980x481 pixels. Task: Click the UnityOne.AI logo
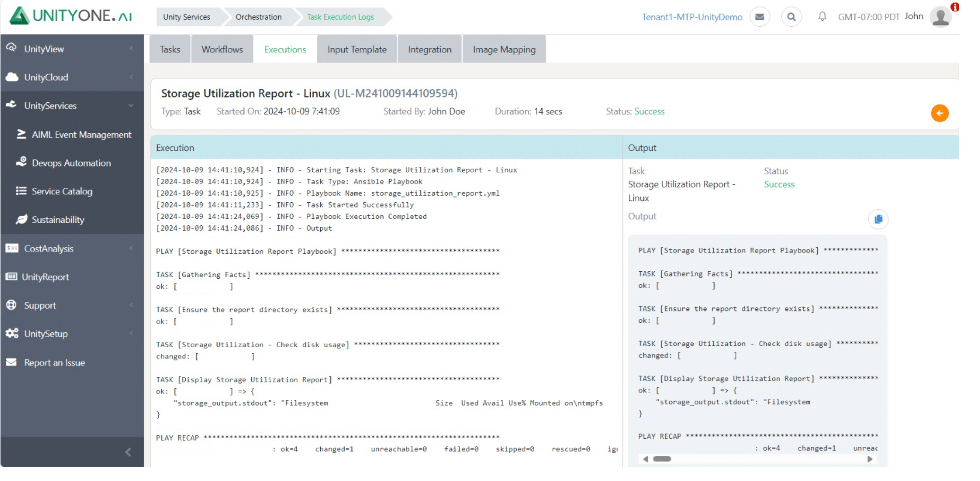coord(71,16)
